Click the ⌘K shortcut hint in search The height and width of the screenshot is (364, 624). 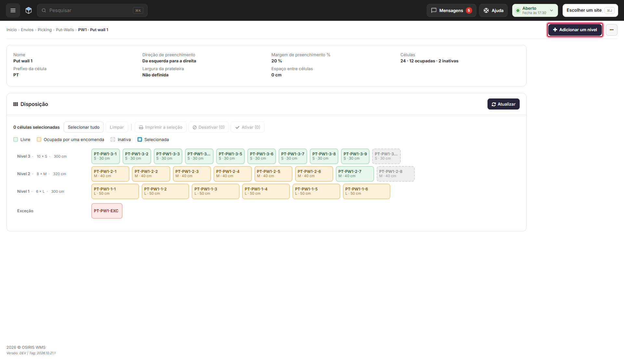[138, 10]
